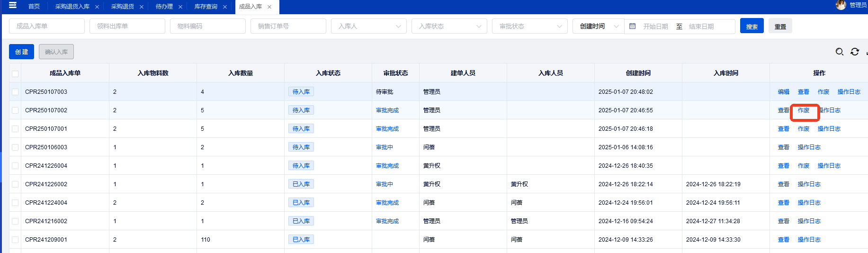Click 查看 for CPR241226004
868x253 pixels.
pyautogui.click(x=784, y=166)
